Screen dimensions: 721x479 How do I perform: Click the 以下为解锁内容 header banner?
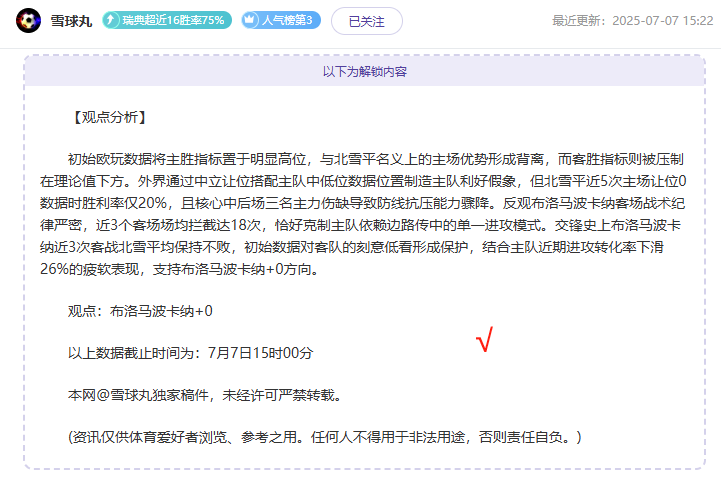(x=365, y=71)
